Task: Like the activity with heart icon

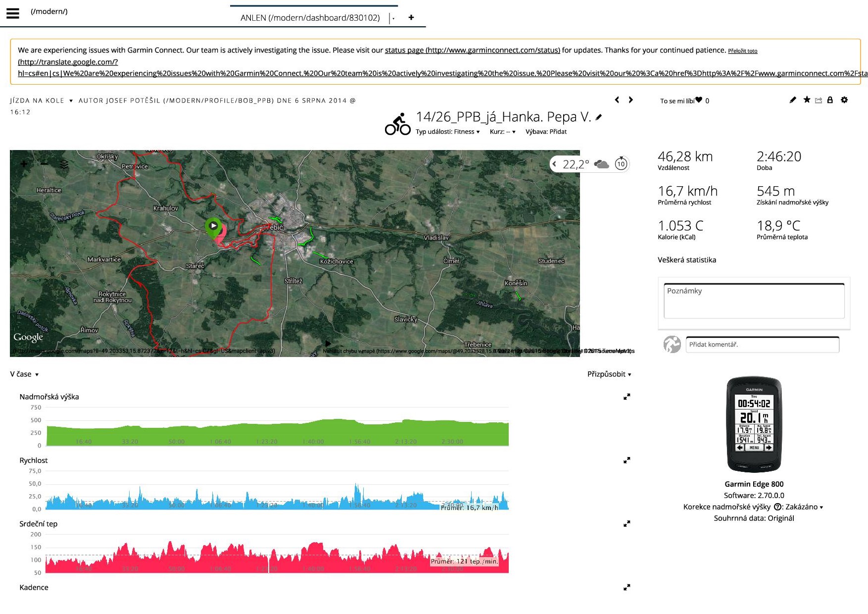Action: coord(699,100)
